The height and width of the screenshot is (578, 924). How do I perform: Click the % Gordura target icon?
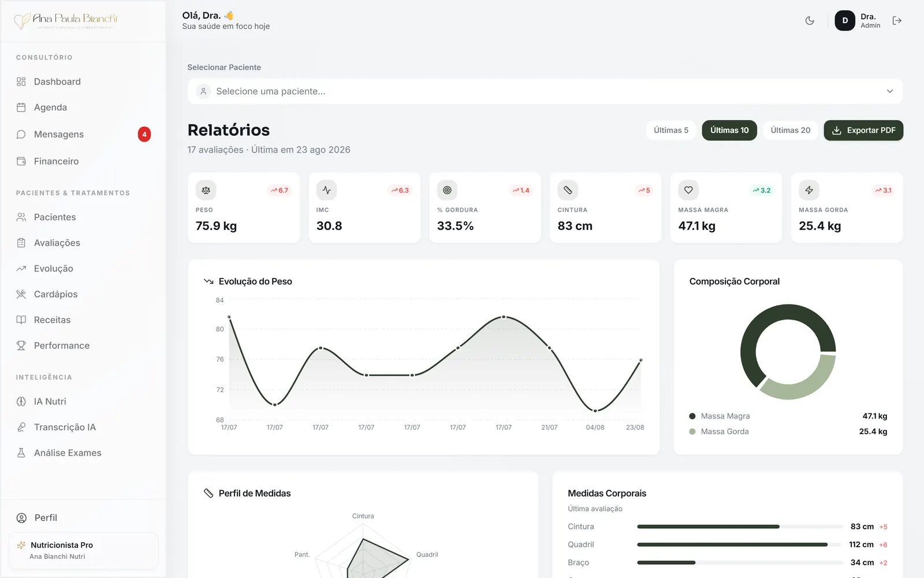pyautogui.click(x=448, y=190)
